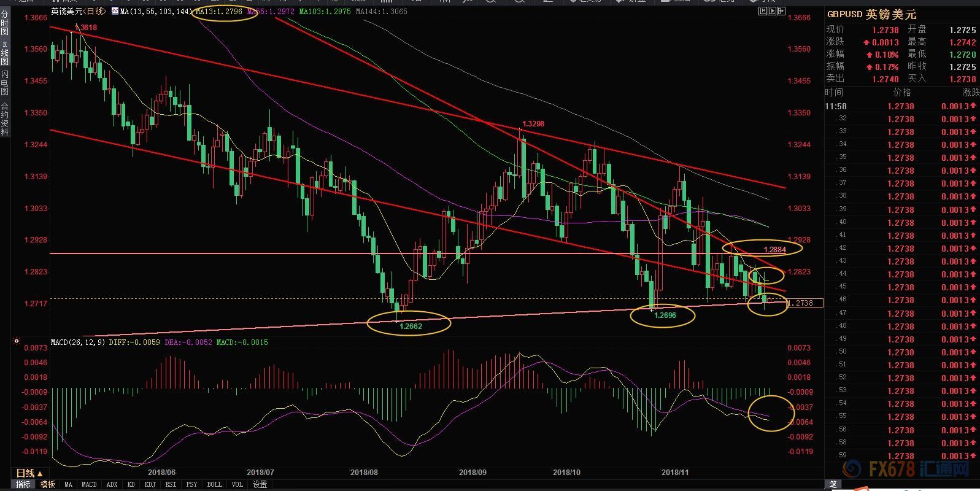The width and height of the screenshot is (980, 491).
Task: Select the 指标 tab at bottom
Action: (x=23, y=484)
